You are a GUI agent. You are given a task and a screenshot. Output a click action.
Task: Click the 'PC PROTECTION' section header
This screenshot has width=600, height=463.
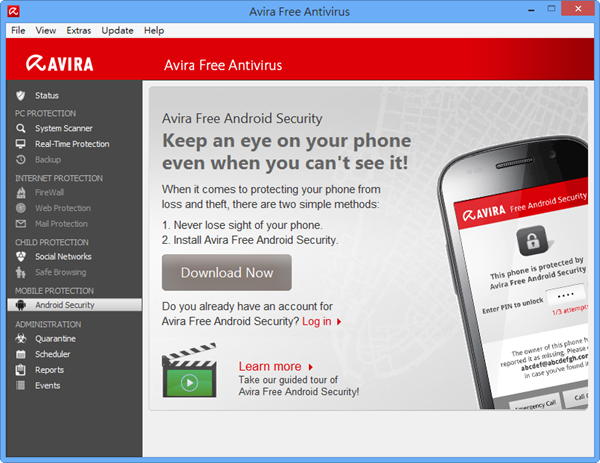(45, 113)
